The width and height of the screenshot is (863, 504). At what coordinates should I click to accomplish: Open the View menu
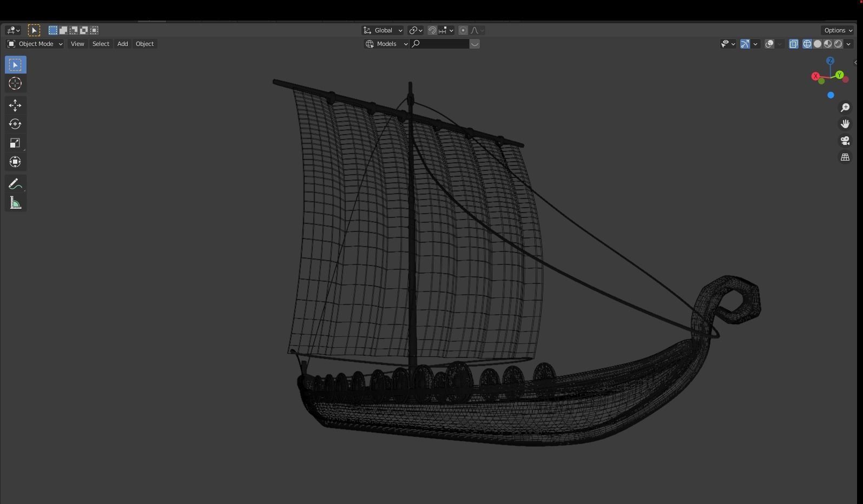pyautogui.click(x=77, y=44)
